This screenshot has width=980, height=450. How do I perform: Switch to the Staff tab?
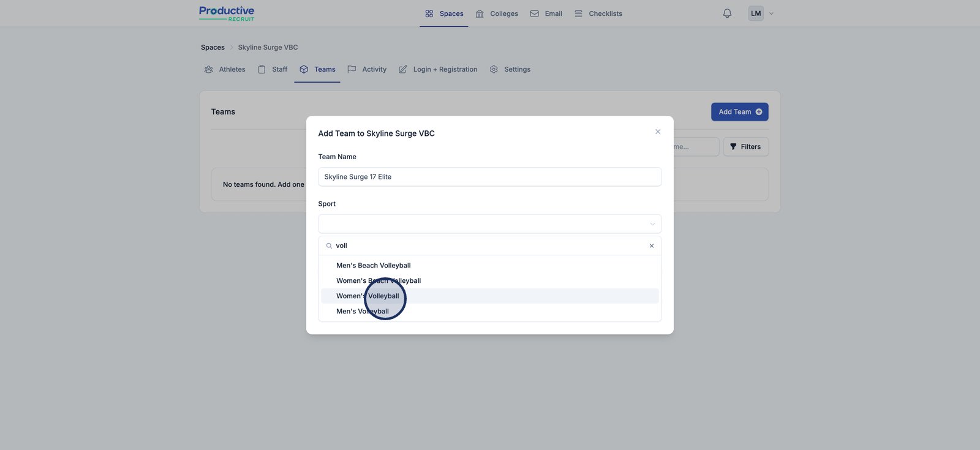[x=273, y=70]
